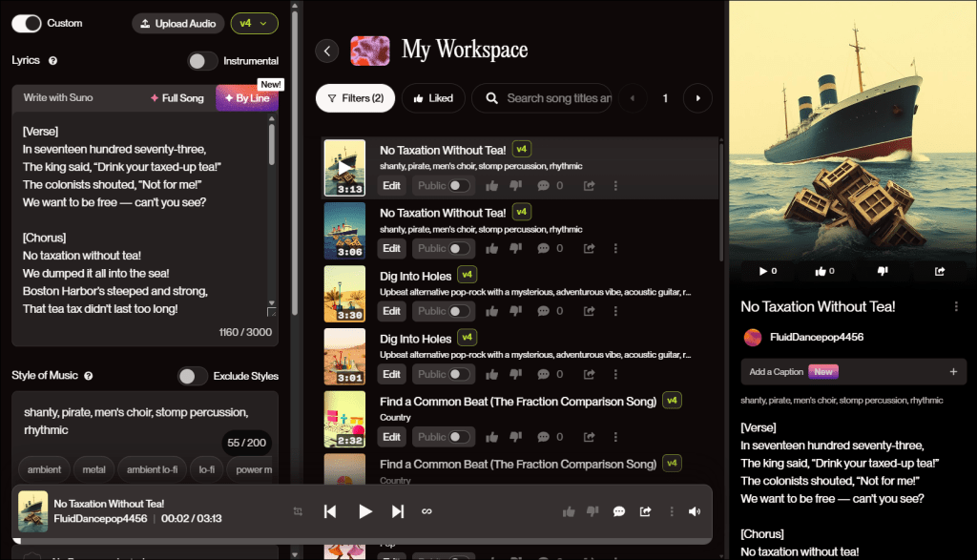Open the Filters (2) button
The height and width of the screenshot is (560, 977).
coord(355,97)
